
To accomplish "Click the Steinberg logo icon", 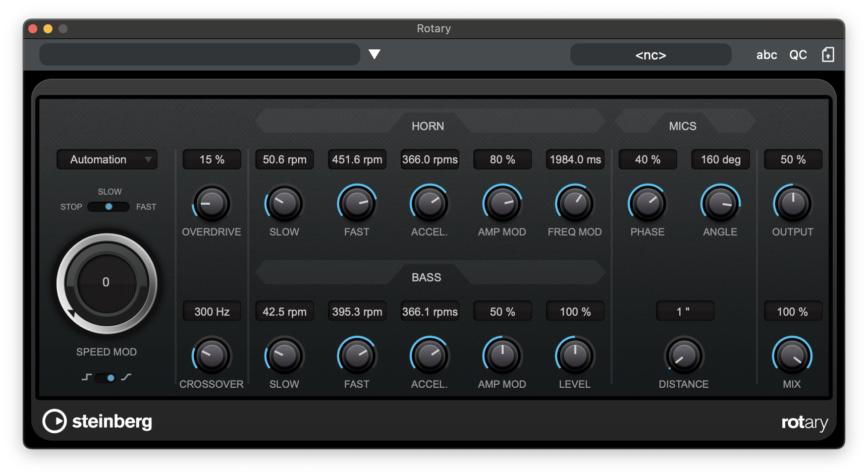I will pos(55,421).
